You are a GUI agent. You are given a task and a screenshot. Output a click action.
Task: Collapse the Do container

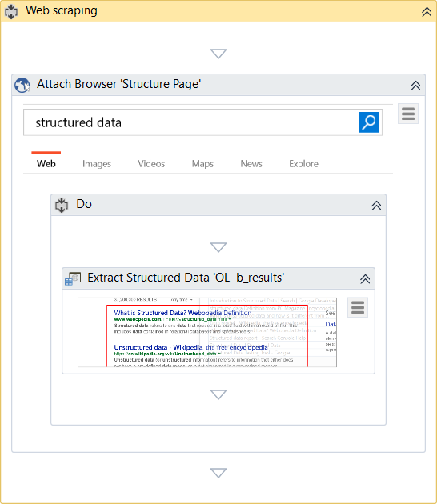376,206
